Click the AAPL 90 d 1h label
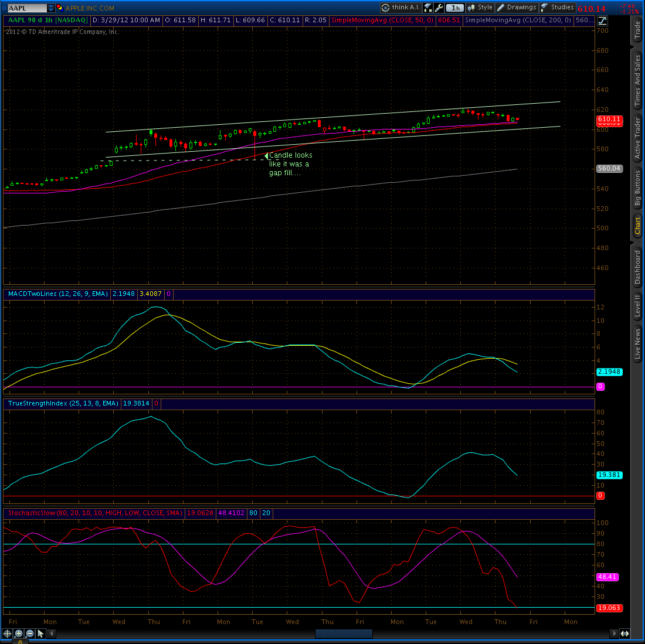Image resolution: width=645 pixels, height=644 pixels. pyautogui.click(x=47, y=20)
